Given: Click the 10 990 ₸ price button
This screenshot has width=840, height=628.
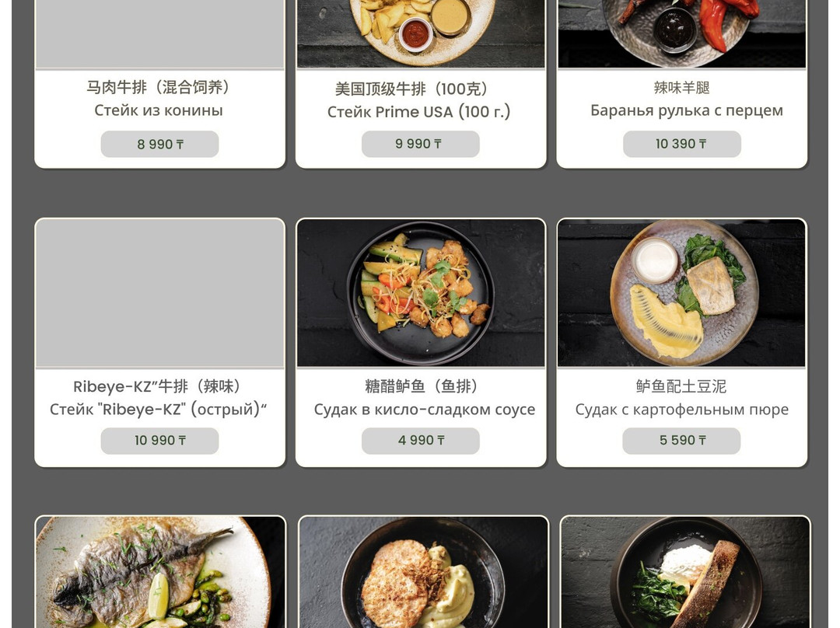Looking at the screenshot, I should [159, 441].
